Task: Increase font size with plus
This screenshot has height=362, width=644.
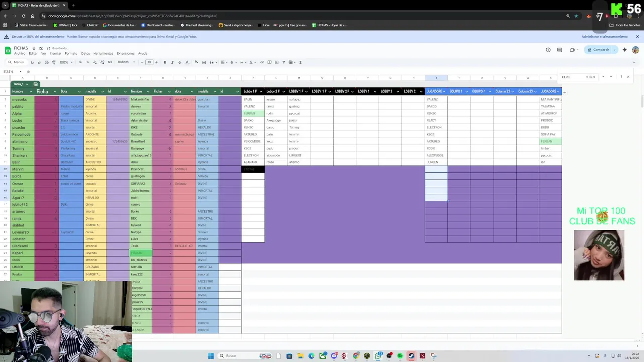Action: pyautogui.click(x=156, y=62)
